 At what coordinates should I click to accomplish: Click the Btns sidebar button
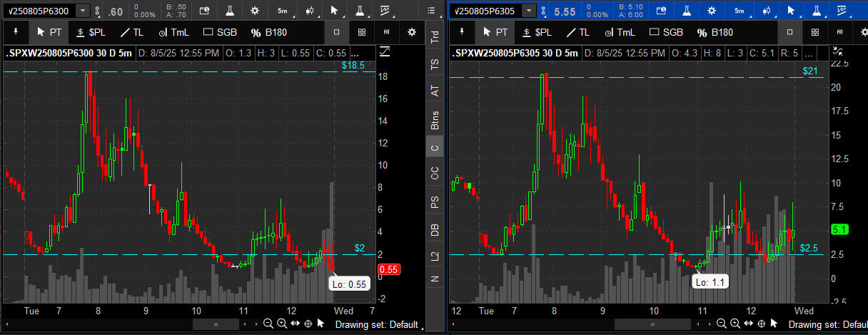click(x=434, y=119)
